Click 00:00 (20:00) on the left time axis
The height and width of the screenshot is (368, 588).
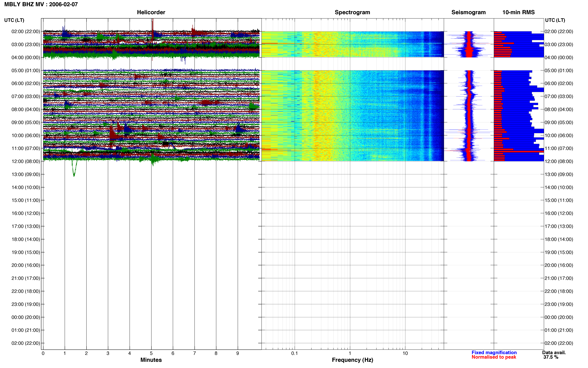(x=26, y=317)
